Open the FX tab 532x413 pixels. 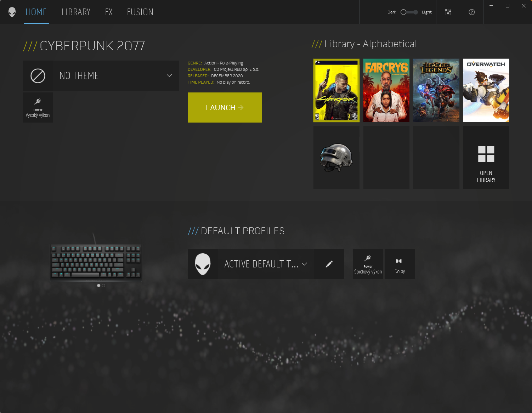tap(109, 12)
